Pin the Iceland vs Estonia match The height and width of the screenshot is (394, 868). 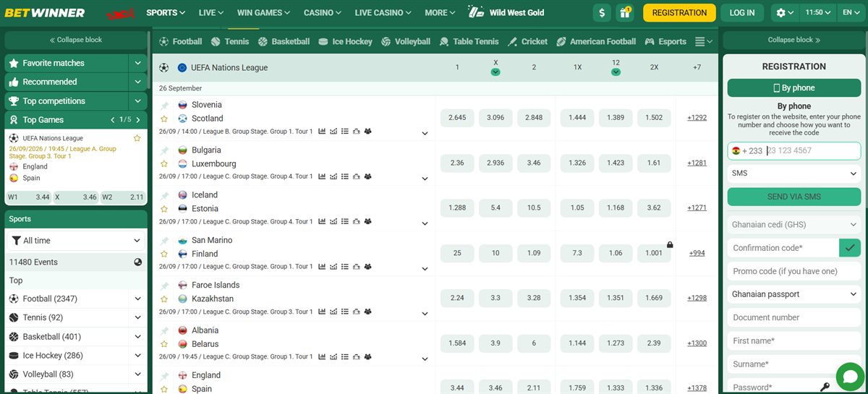[x=164, y=195]
